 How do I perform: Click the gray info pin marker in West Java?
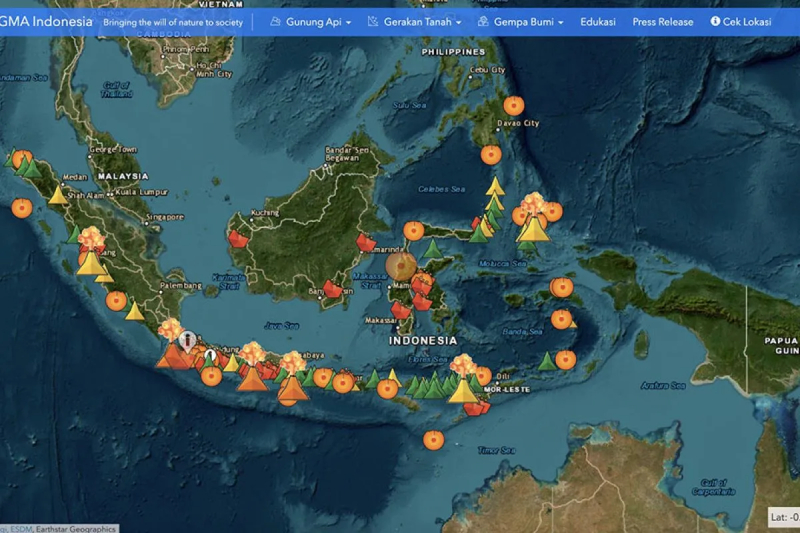coord(188,340)
